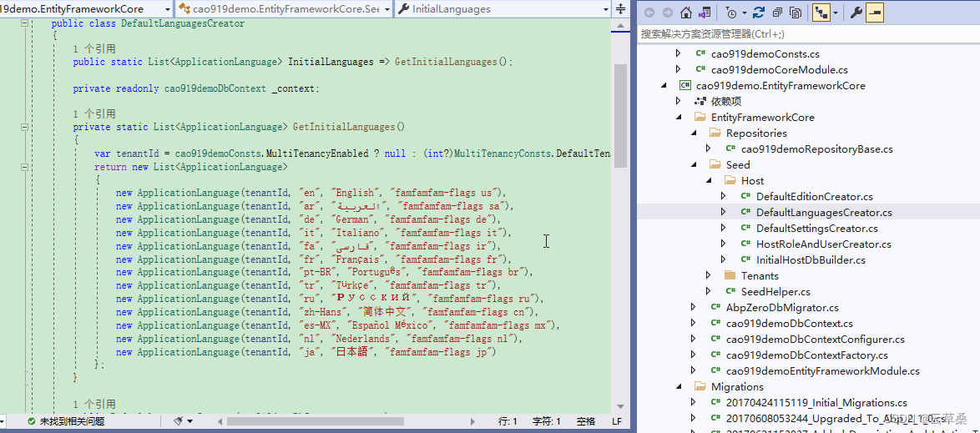Click the 1 个引用 link above InitialLanguages
980x433 pixels.
tap(93, 48)
